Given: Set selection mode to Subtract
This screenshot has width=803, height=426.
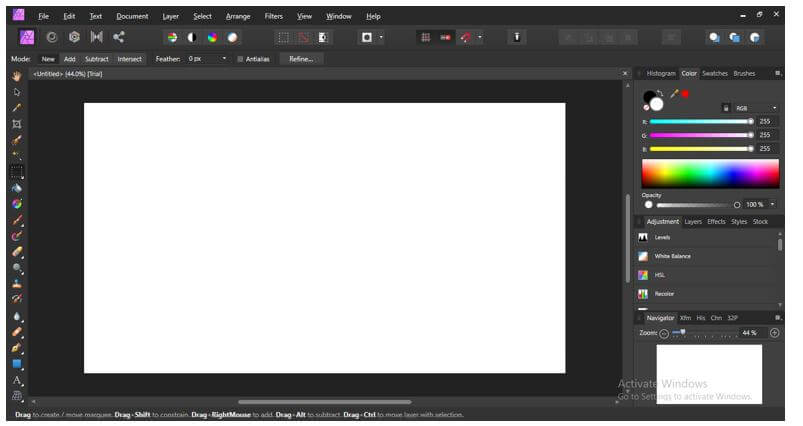Looking at the screenshot, I should point(97,59).
